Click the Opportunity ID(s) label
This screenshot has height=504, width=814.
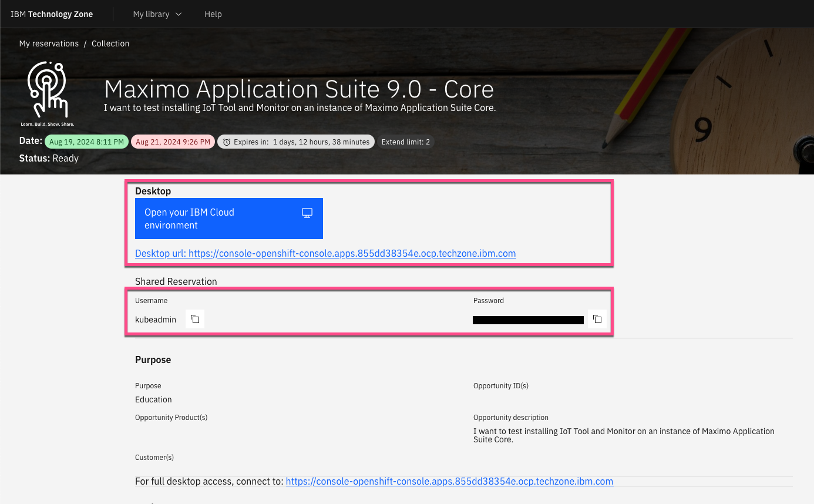pyautogui.click(x=501, y=386)
